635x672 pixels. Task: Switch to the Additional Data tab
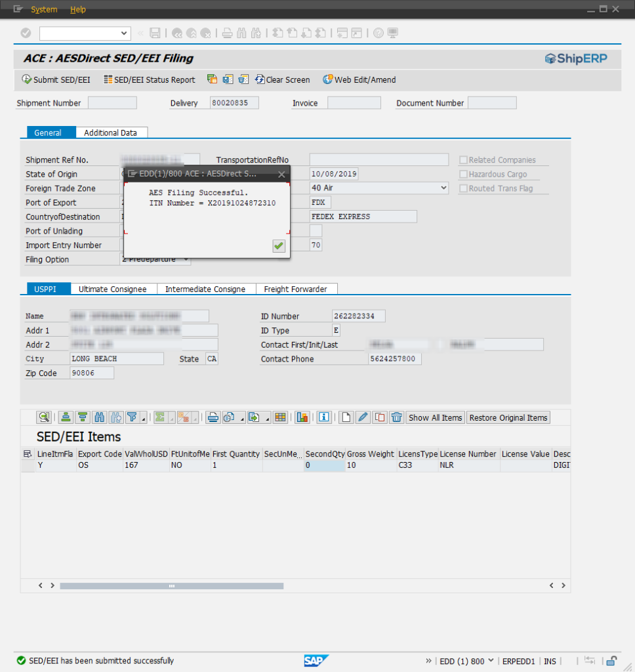coord(112,132)
